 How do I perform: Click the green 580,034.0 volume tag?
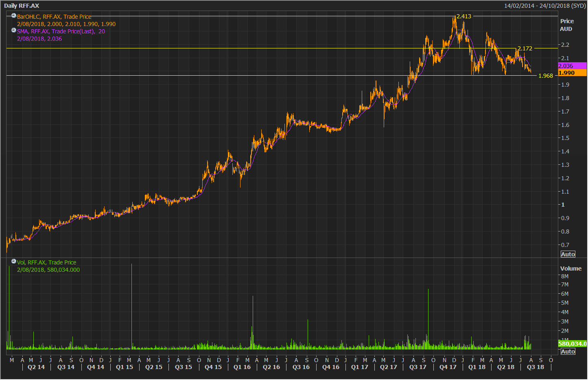pyautogui.click(x=572, y=344)
